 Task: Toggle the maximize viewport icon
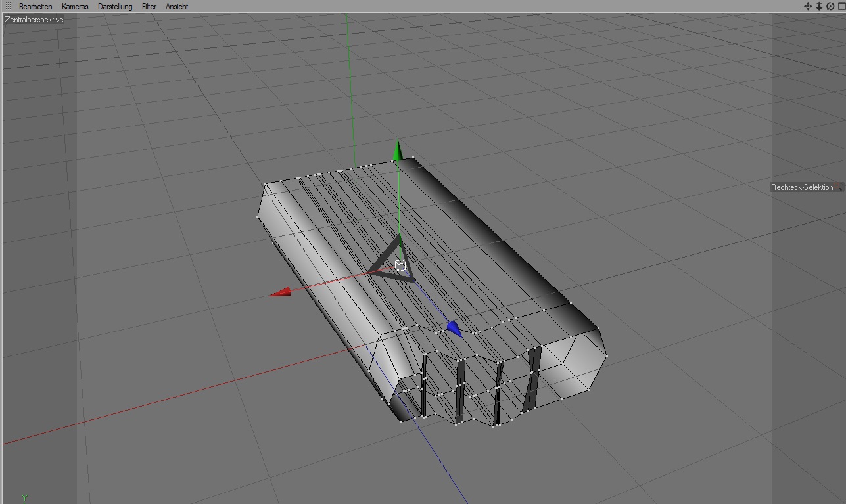pos(841,6)
